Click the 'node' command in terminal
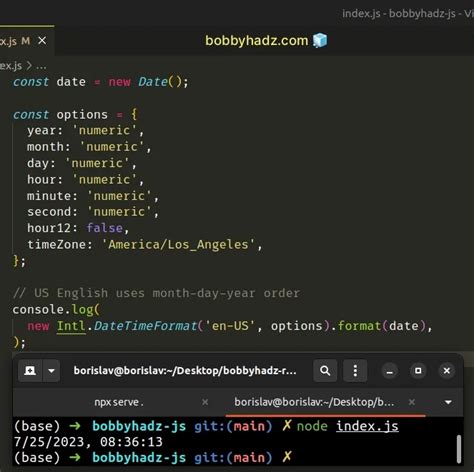 (x=312, y=426)
